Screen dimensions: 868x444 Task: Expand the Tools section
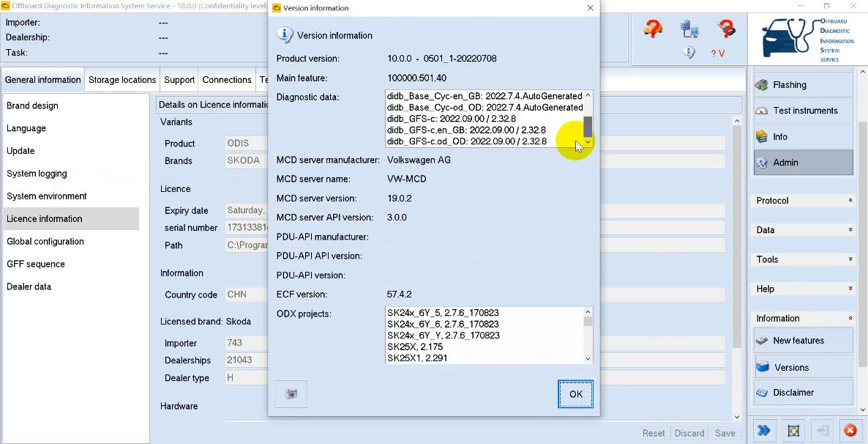pos(804,259)
